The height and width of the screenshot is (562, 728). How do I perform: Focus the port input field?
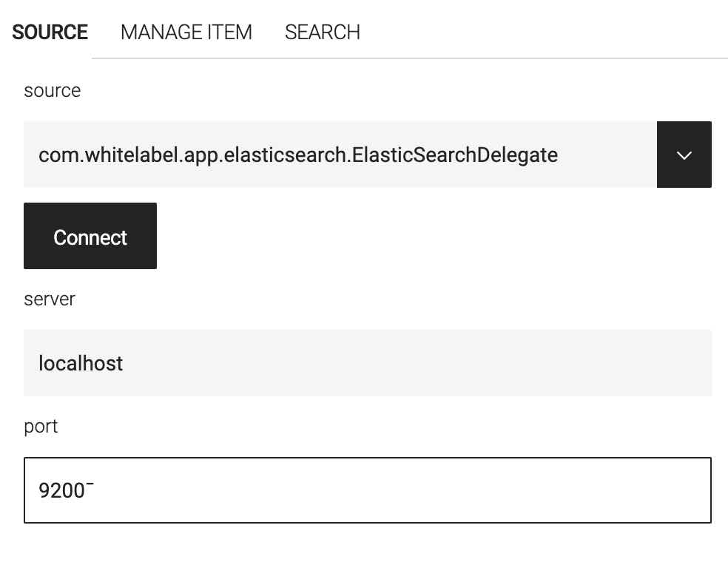pos(367,490)
